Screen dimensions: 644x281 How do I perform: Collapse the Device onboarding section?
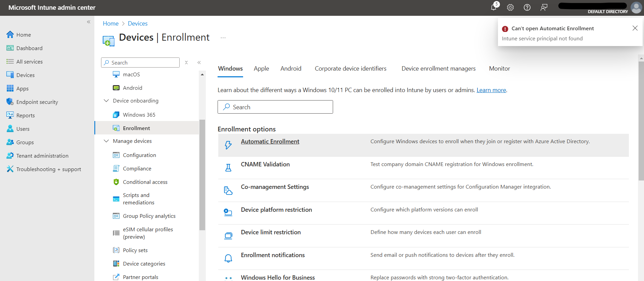pyautogui.click(x=106, y=101)
